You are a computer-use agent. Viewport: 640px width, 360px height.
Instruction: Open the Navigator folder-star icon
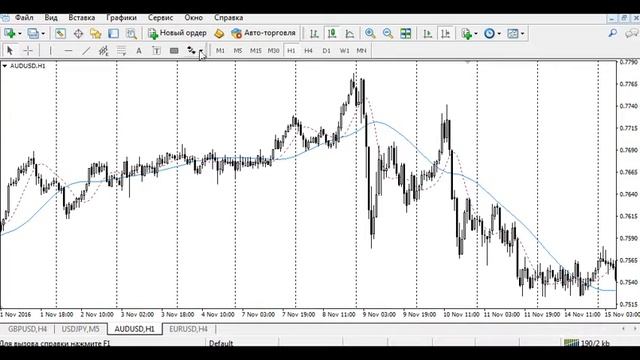point(96,33)
